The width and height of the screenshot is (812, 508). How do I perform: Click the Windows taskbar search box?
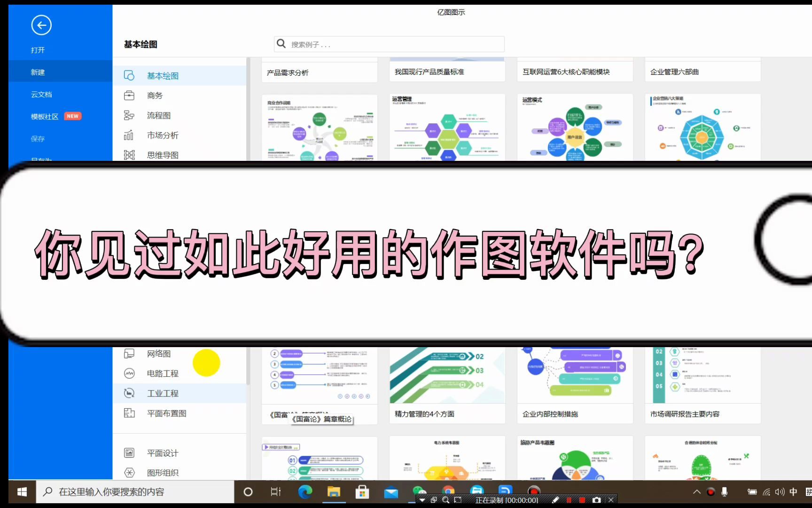click(135, 492)
